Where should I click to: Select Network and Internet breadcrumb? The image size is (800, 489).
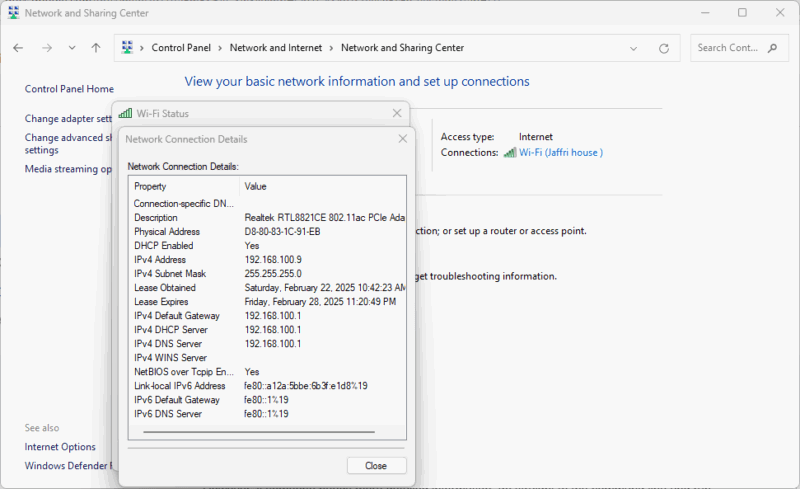tap(275, 48)
